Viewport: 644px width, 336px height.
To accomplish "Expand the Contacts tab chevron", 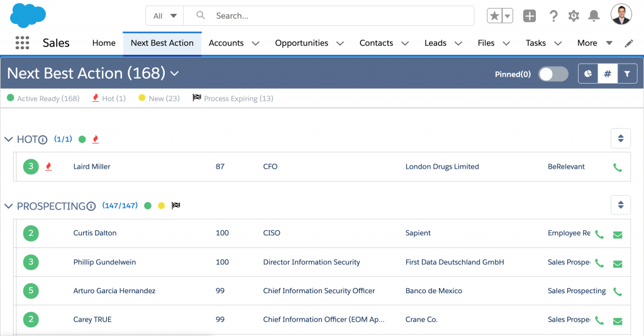I will click(x=405, y=43).
